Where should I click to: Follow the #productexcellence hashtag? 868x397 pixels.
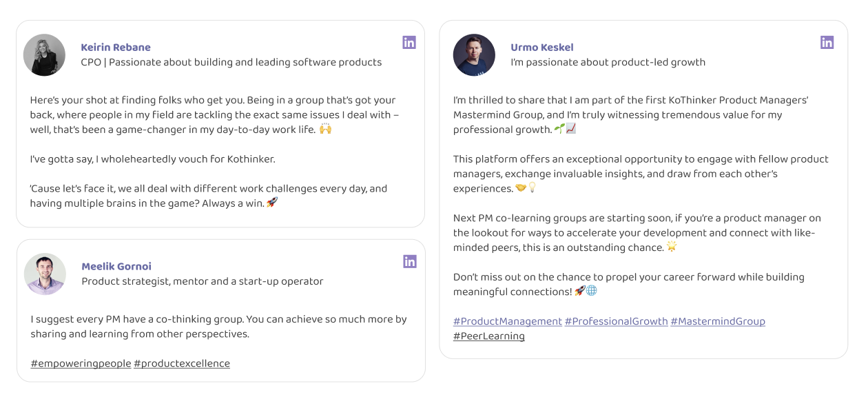(182, 363)
